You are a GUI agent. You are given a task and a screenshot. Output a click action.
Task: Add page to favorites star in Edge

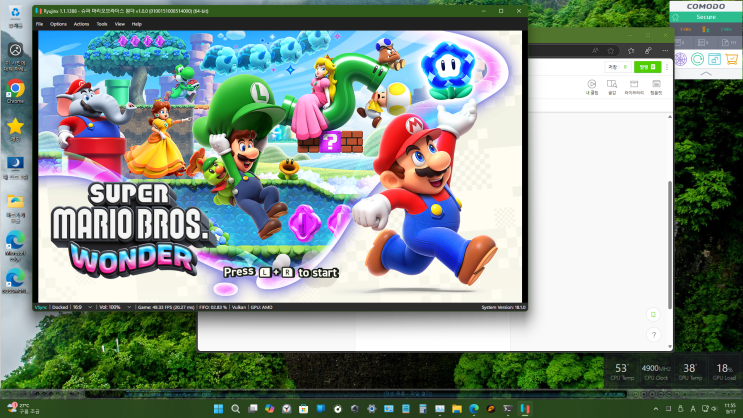[611, 50]
